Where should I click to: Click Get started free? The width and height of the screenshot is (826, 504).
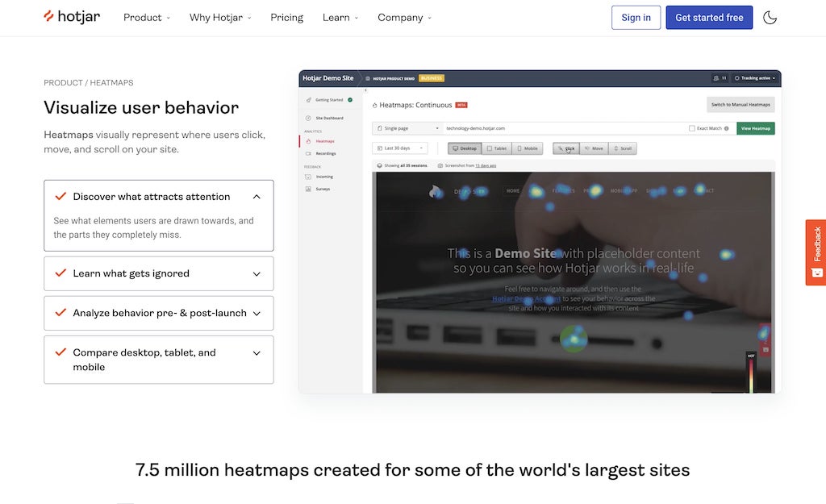point(709,18)
